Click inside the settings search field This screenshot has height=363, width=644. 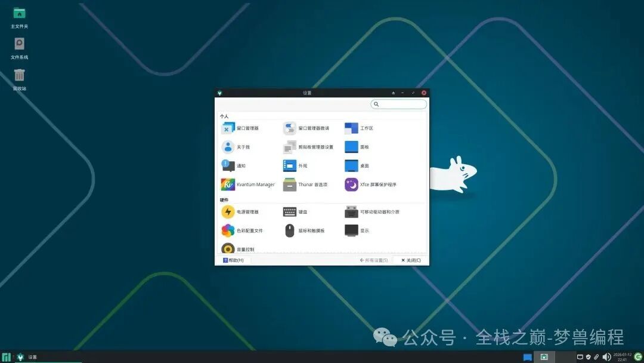pyautogui.click(x=398, y=104)
